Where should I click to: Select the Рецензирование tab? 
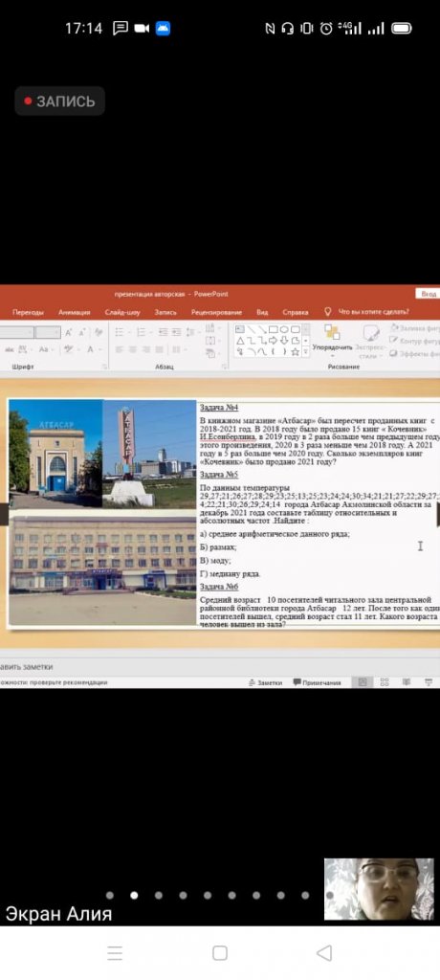point(216,313)
